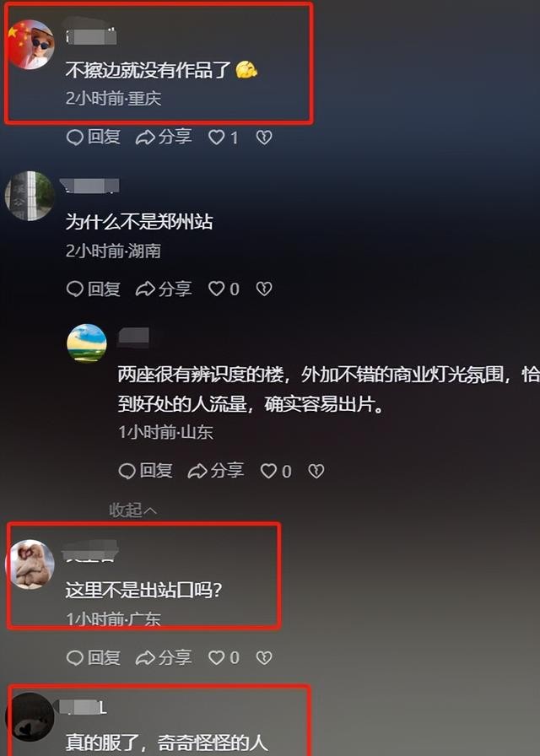
Task: Dislike the Shandong reply comment
Action: tap(316, 471)
